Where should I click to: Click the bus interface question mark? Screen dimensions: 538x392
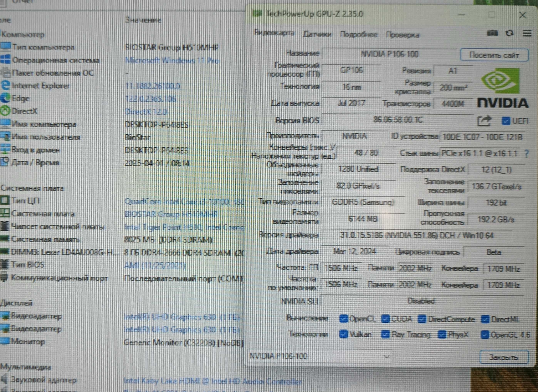coord(526,154)
